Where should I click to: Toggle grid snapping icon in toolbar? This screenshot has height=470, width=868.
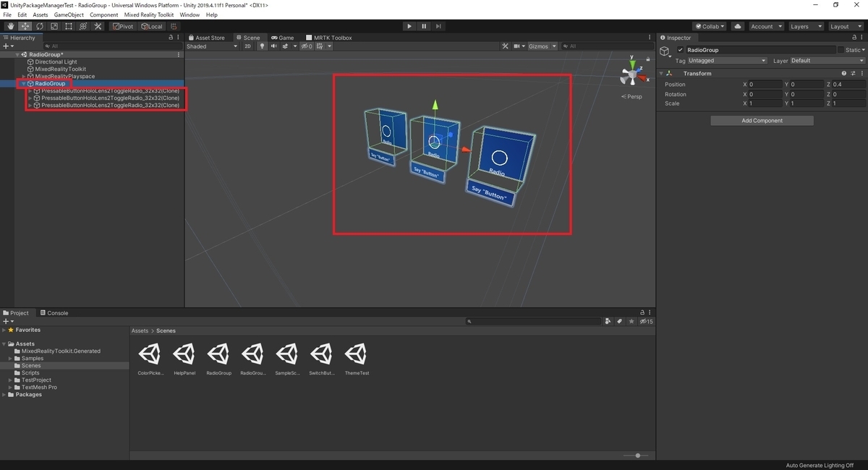(174, 26)
